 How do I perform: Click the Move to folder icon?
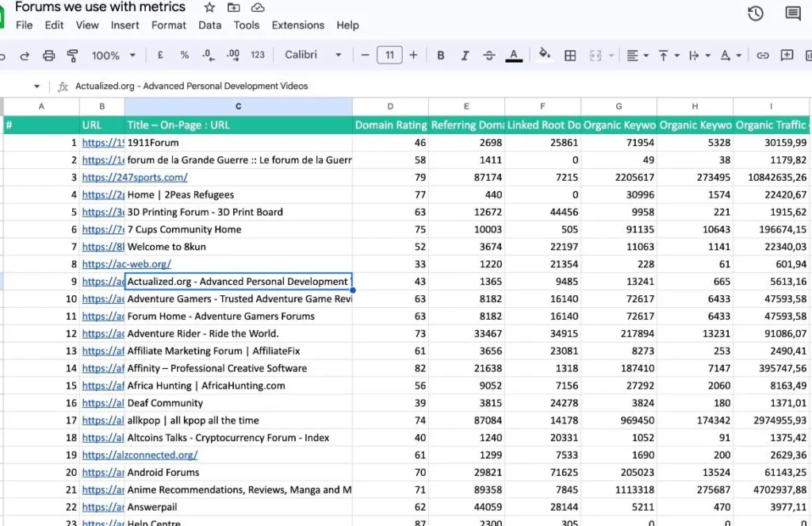(x=234, y=7)
